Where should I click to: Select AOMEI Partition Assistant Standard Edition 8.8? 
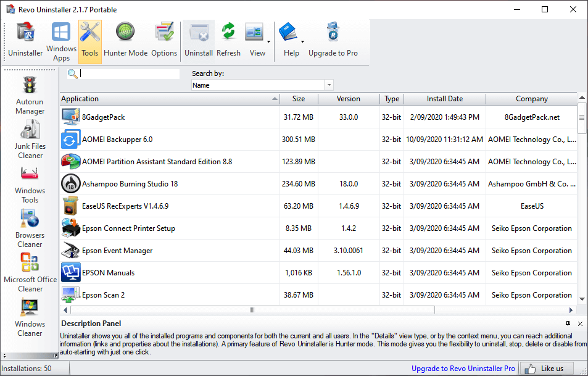coord(157,161)
